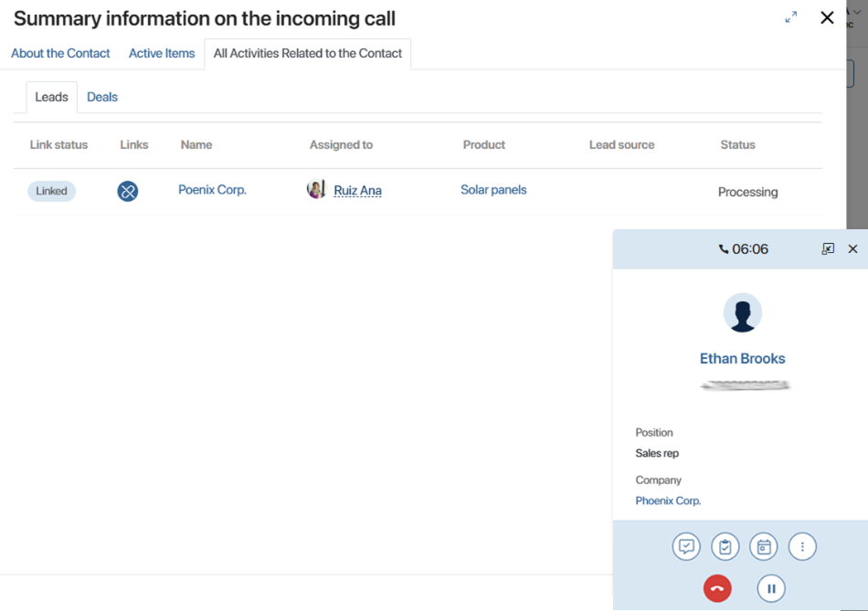
Task: Click the Product column header
Action: [484, 144]
